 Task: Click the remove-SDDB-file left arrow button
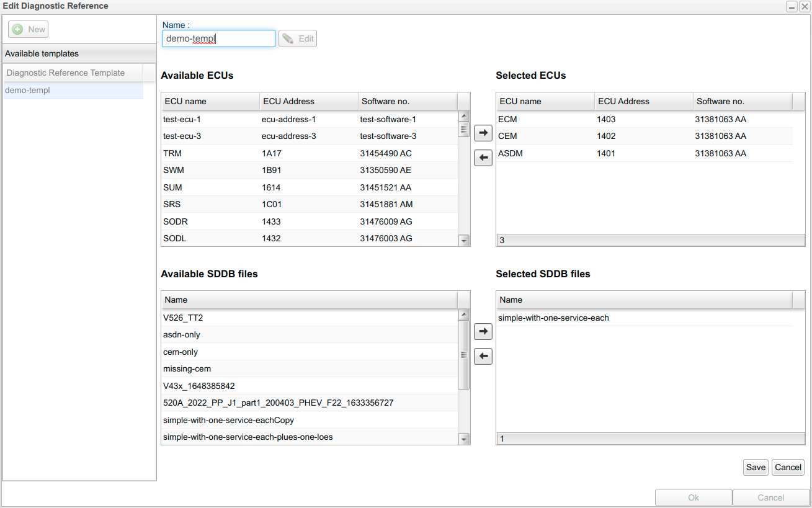click(483, 357)
